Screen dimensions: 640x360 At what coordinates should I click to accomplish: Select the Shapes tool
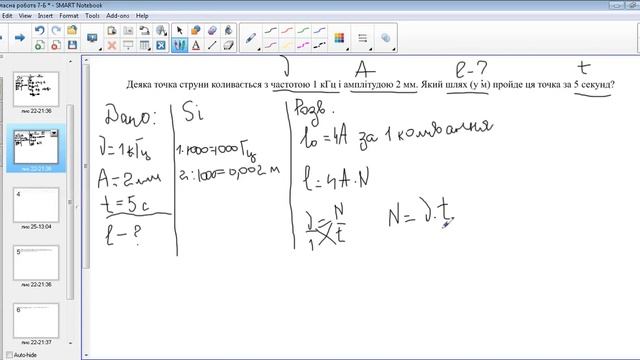pos(196,31)
